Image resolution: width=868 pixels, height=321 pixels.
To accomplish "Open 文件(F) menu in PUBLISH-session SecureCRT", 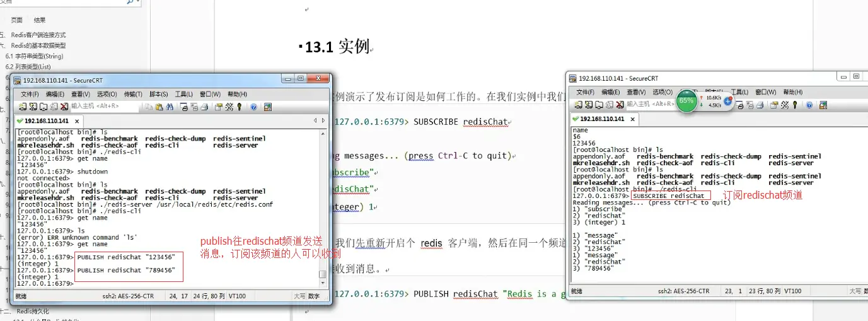I will (x=30, y=94).
